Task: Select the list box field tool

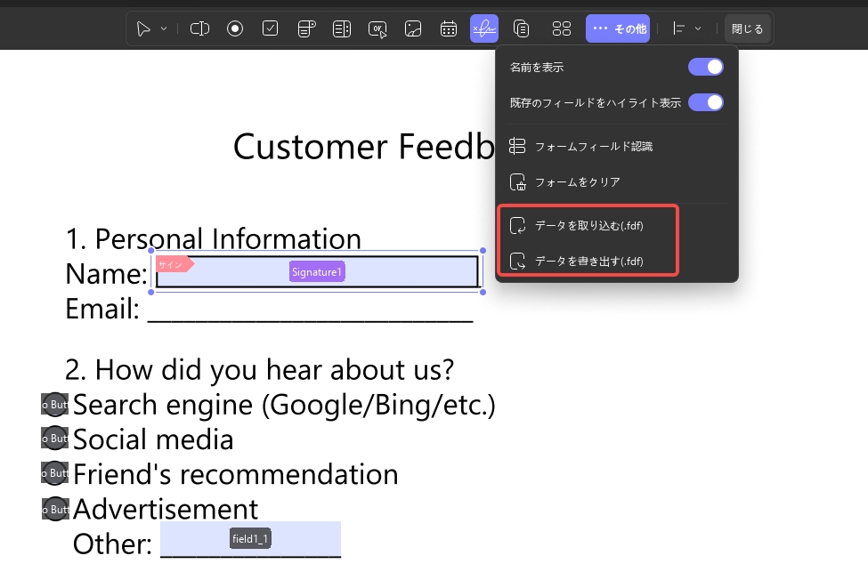Action: pyautogui.click(x=342, y=28)
